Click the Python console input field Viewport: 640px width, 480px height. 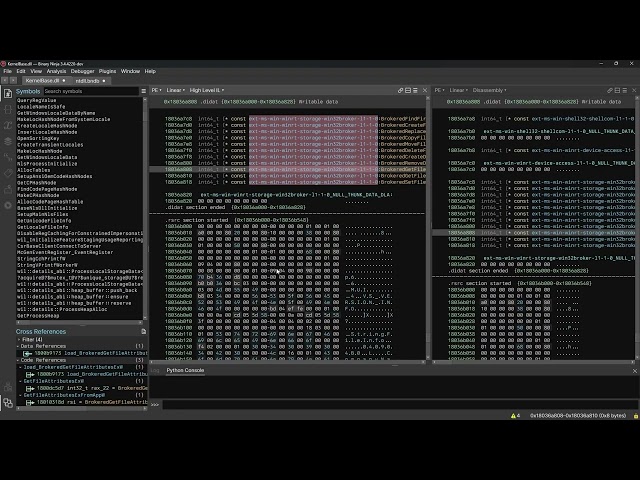400,404
